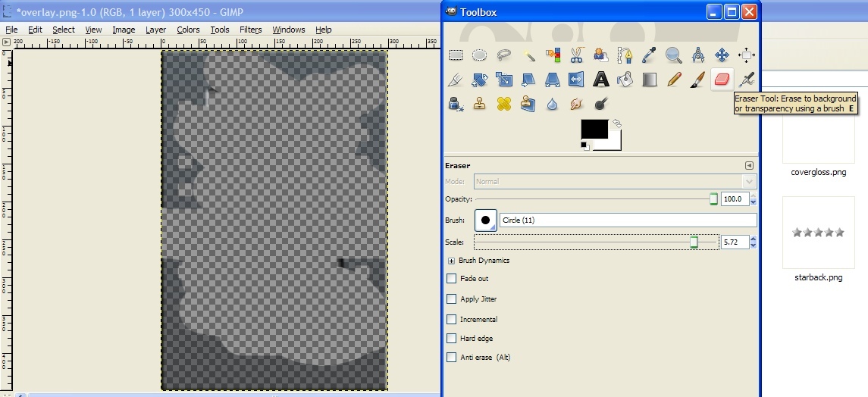Select the Perspective tool
The height and width of the screenshot is (397, 868).
coord(553,80)
